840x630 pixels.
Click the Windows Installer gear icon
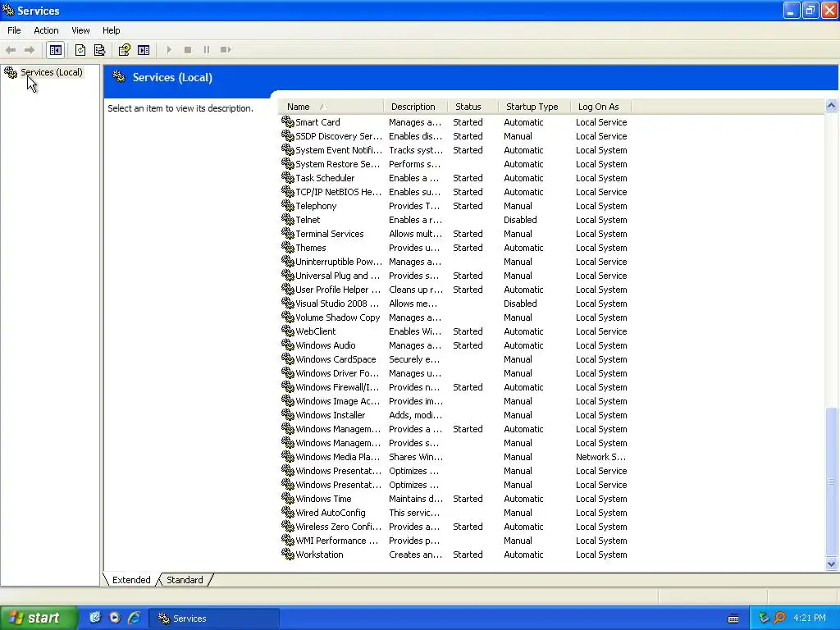tap(288, 414)
